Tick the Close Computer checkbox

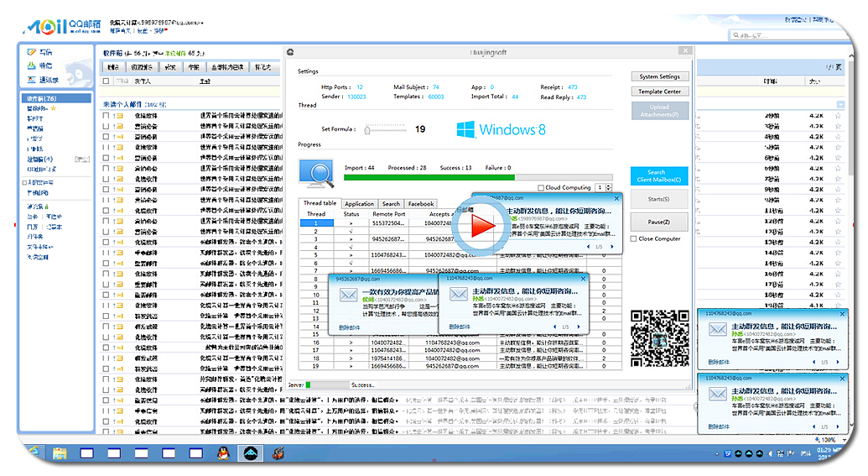tap(633, 238)
